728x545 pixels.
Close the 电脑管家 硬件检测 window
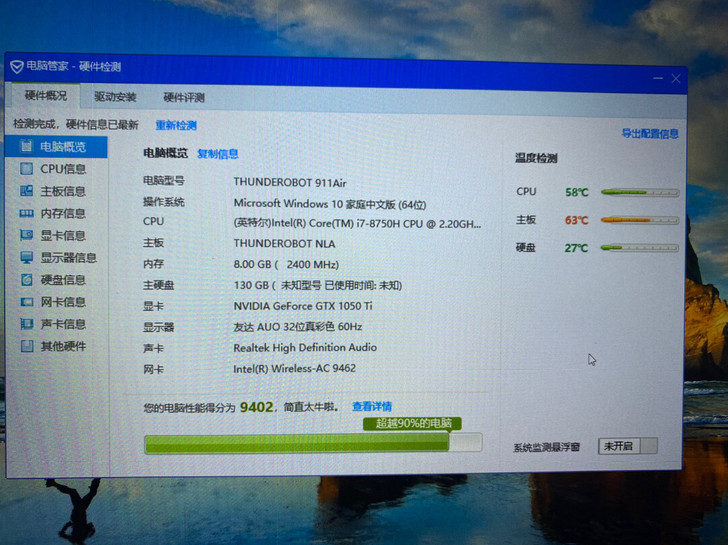[x=676, y=78]
